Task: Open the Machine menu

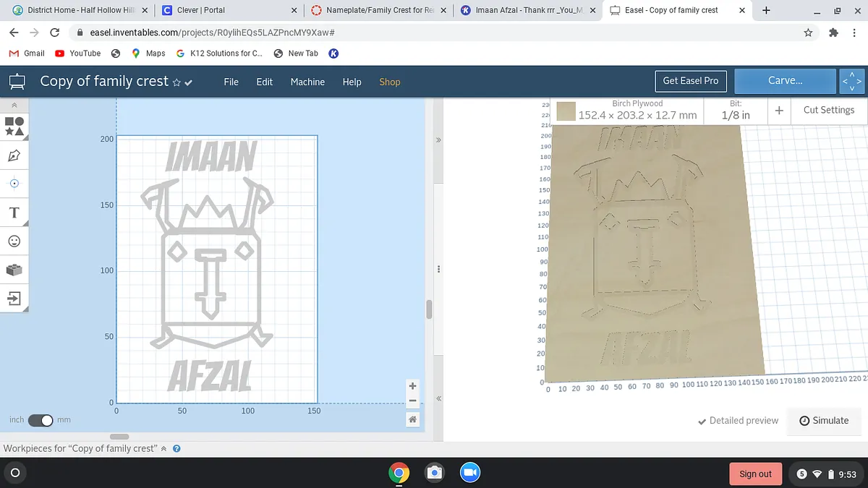Action: (x=307, y=82)
